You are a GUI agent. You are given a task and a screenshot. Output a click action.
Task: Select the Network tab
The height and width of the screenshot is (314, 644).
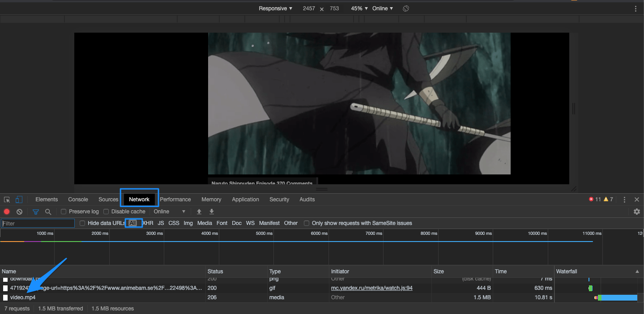coord(139,199)
